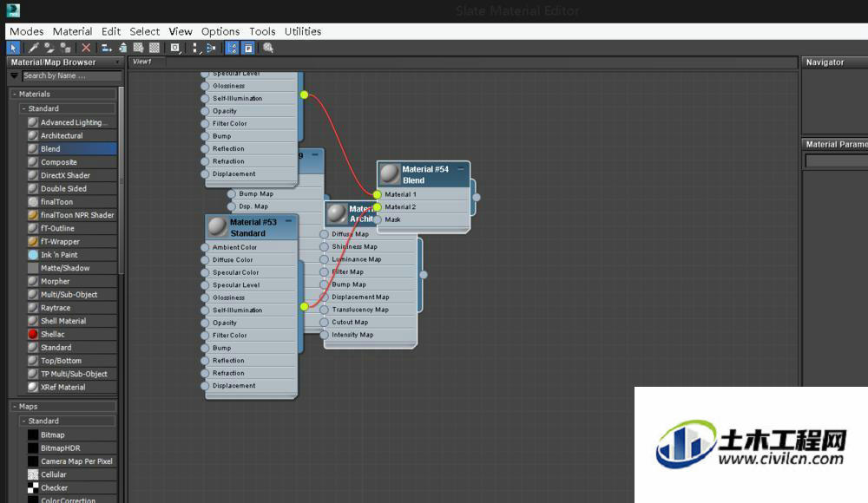Open the Options menu
The height and width of the screenshot is (503, 868).
[220, 31]
